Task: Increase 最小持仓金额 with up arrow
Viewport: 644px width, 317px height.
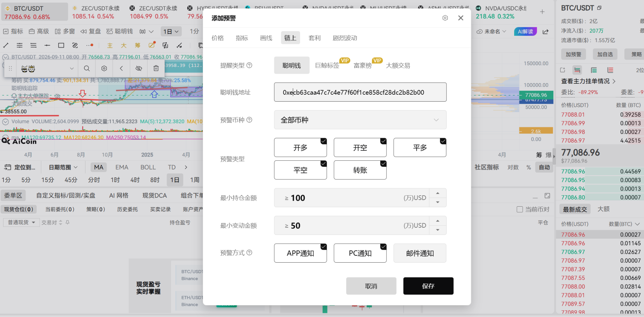Action: 438,193
